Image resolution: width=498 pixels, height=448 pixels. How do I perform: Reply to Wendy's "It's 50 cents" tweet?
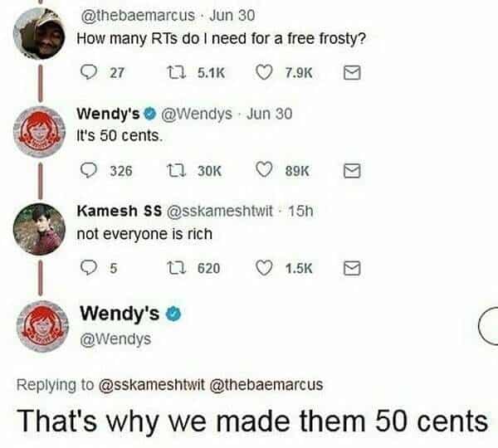pyautogui.click(x=88, y=171)
